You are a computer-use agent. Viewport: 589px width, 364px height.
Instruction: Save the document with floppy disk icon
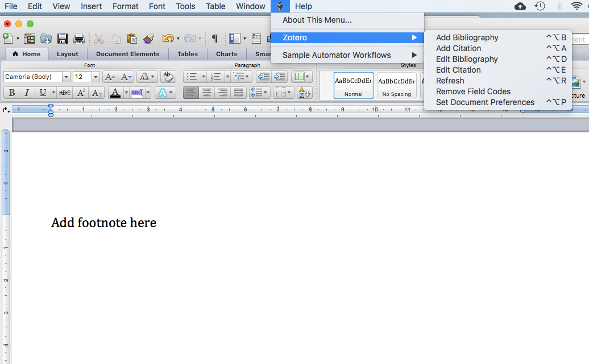pyautogui.click(x=63, y=38)
